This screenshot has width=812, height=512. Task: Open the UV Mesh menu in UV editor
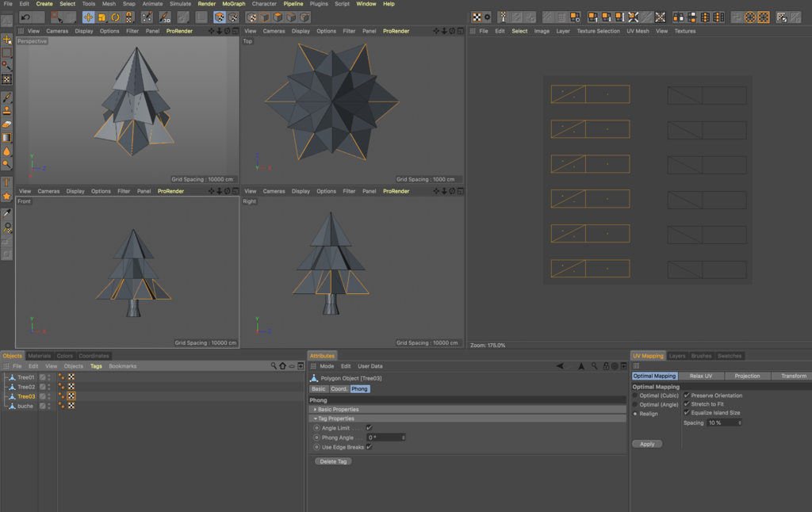click(638, 31)
